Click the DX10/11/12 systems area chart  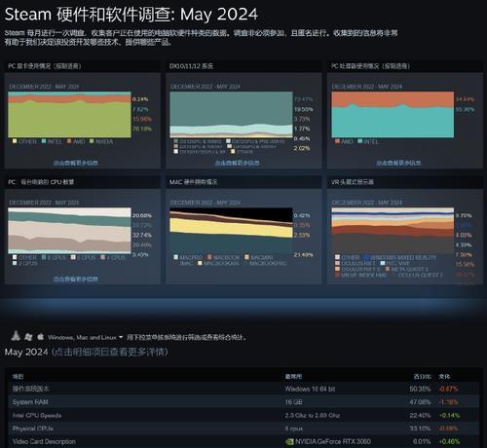(231, 114)
